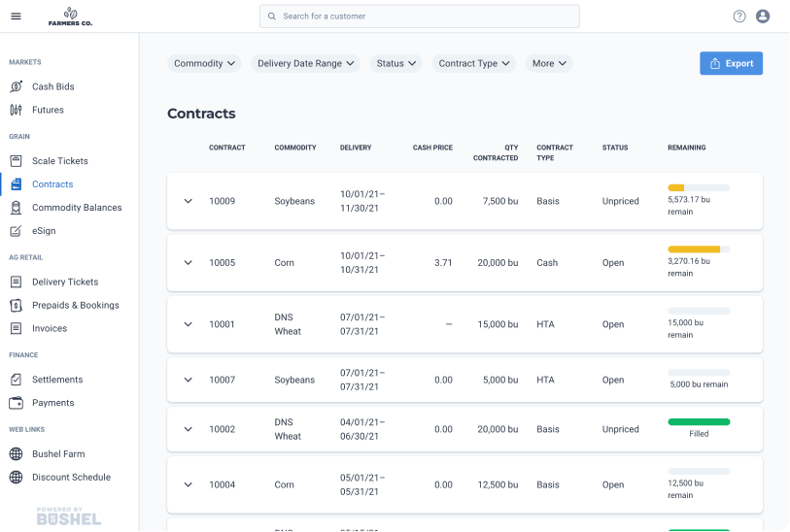This screenshot has width=790, height=532.
Task: Expand contract 10004 row details
Action: coord(188,484)
